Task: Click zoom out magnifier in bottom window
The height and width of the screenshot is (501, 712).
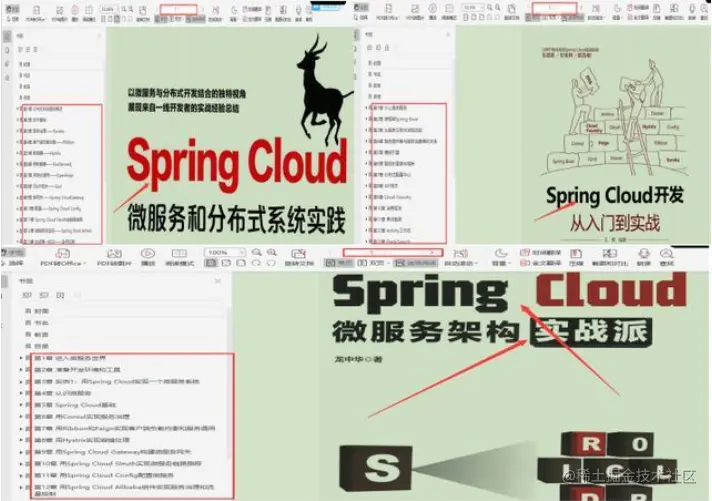Action: click(257, 253)
